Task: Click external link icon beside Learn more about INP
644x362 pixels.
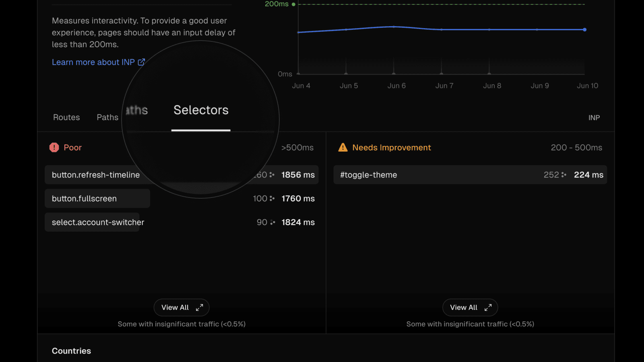Action: tap(141, 62)
